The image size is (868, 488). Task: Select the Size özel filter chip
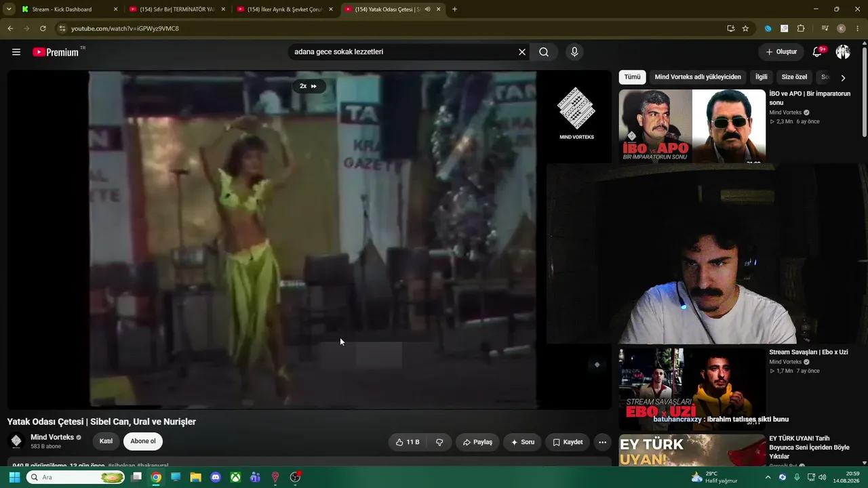pos(794,77)
